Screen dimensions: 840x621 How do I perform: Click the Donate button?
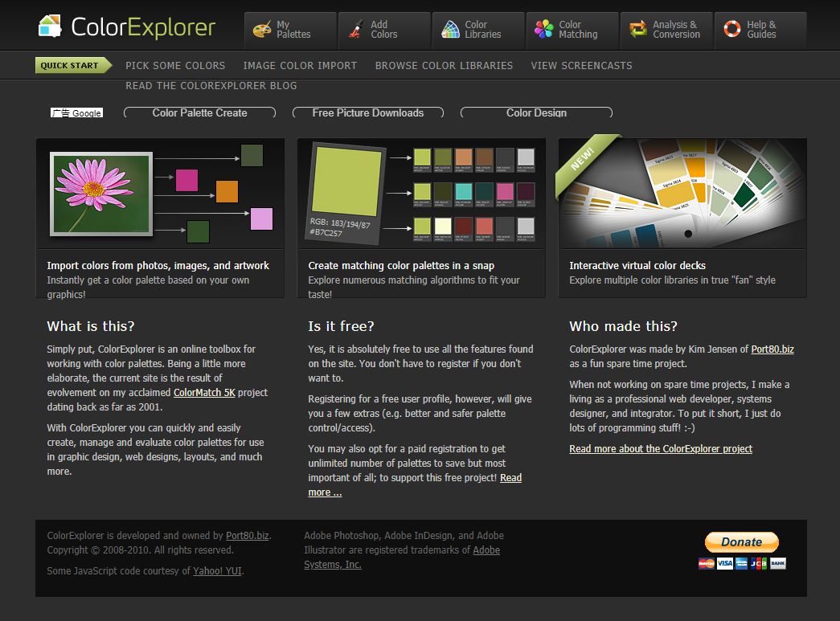741,541
